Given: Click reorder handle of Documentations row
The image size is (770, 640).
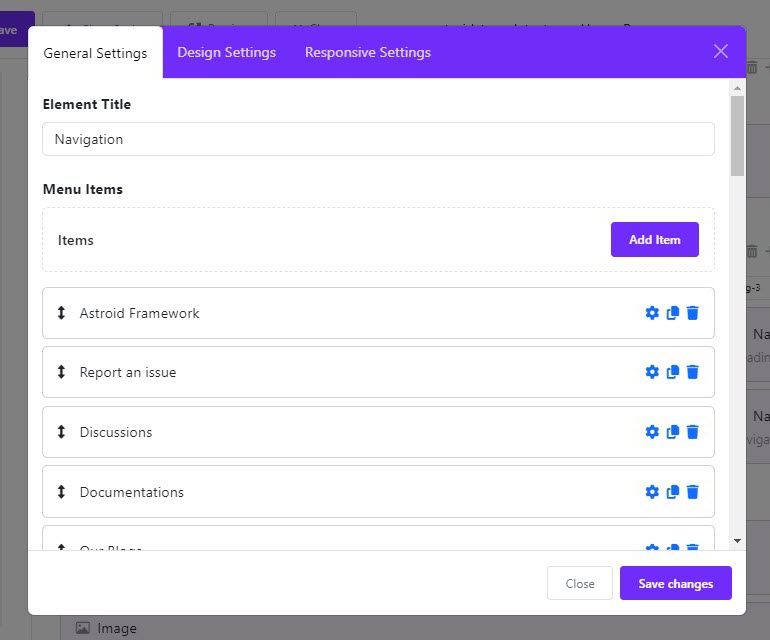Looking at the screenshot, I should [61, 492].
